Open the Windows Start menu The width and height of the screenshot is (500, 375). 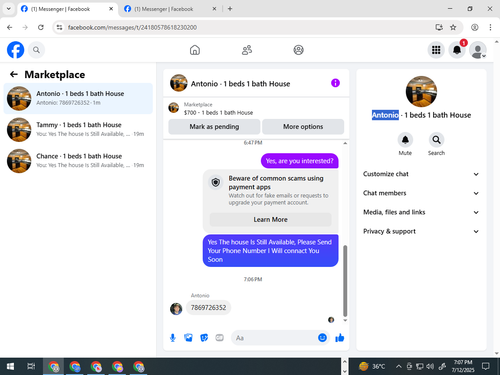(x=10, y=367)
